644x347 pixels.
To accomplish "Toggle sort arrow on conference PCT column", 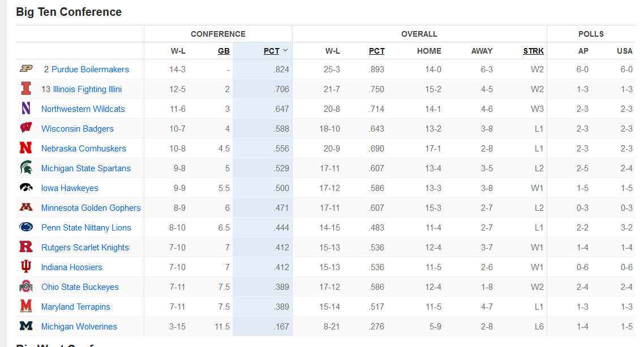I will pyautogui.click(x=285, y=51).
